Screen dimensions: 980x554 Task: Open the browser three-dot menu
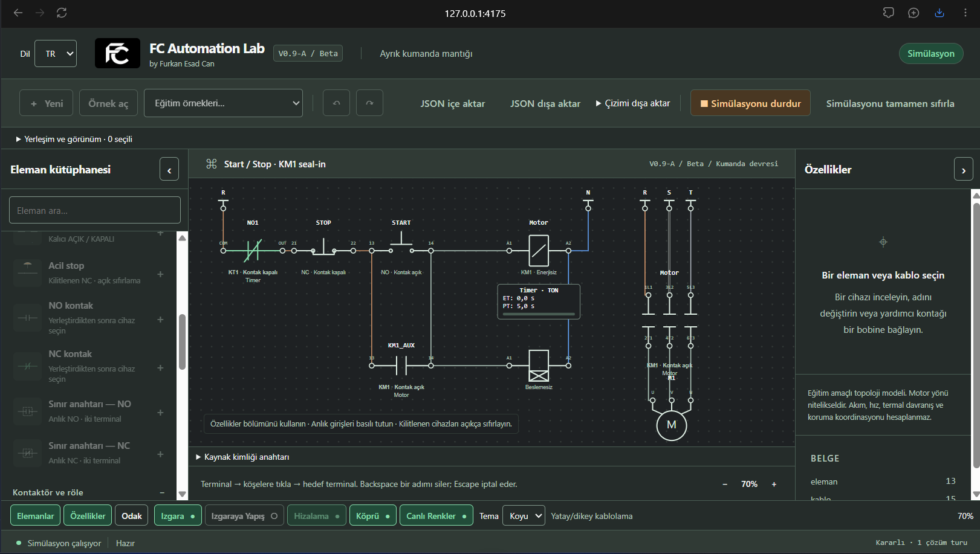(x=965, y=13)
